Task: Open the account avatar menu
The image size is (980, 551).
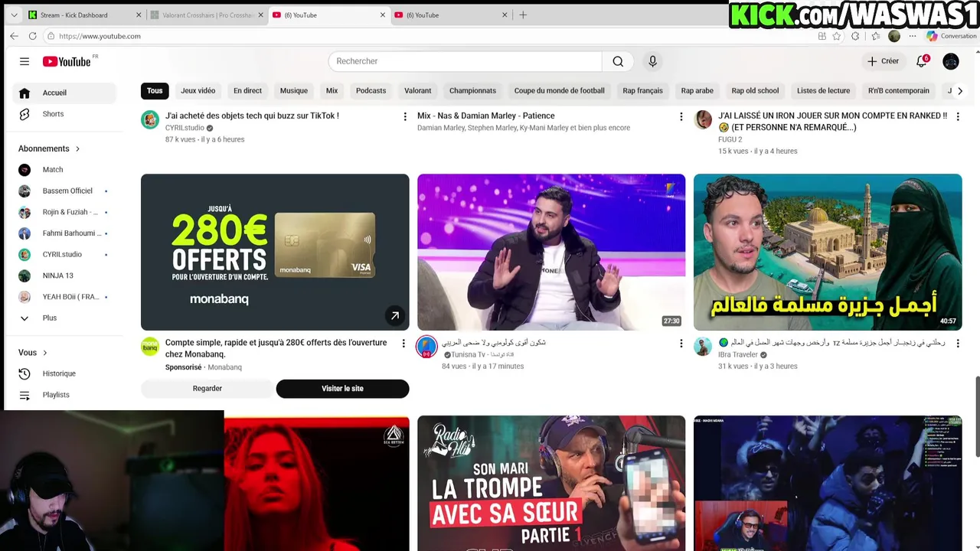Action: pos(951,61)
